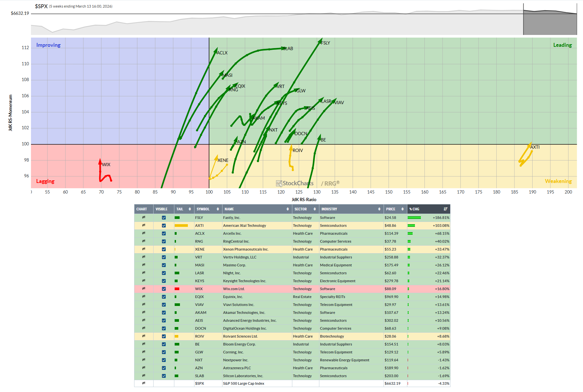Open the chart icon for VIAV
This screenshot has height=392, width=583.
[x=144, y=305]
